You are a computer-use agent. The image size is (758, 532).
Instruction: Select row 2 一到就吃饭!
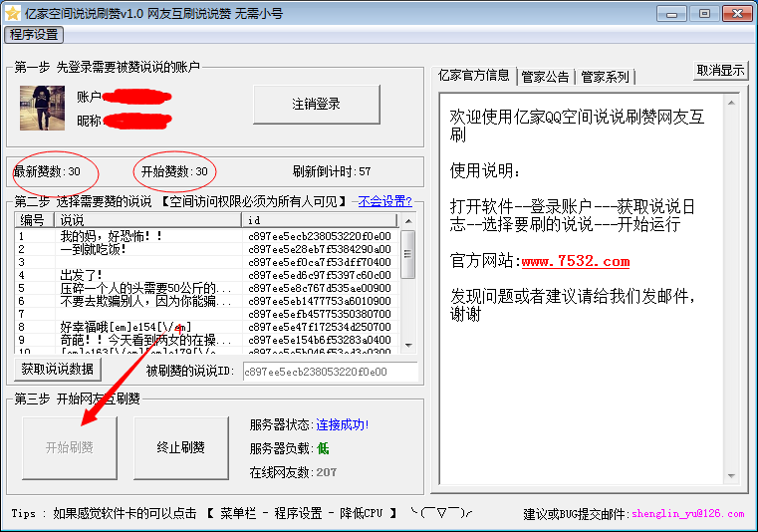click(208, 249)
